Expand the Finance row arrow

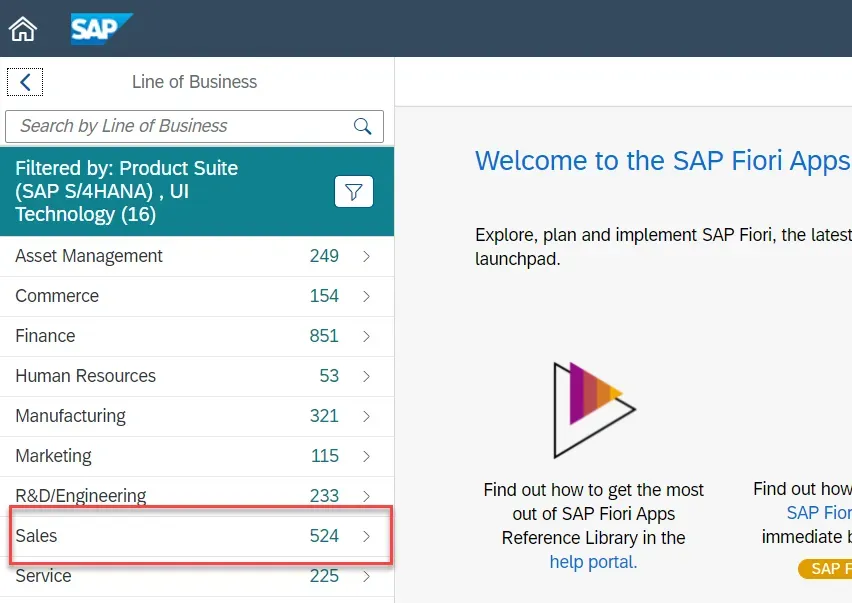pyautogui.click(x=367, y=337)
